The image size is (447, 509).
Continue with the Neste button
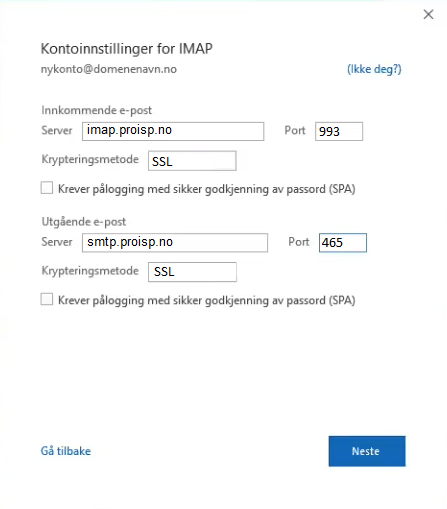pyautogui.click(x=367, y=451)
